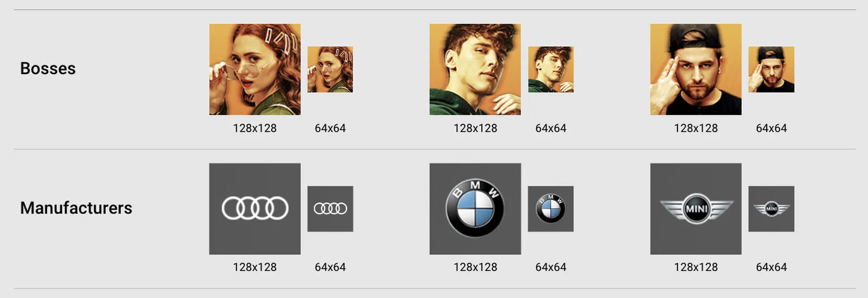
Task: Select small thumbnail of man in green hoodie
Action: pos(550,69)
